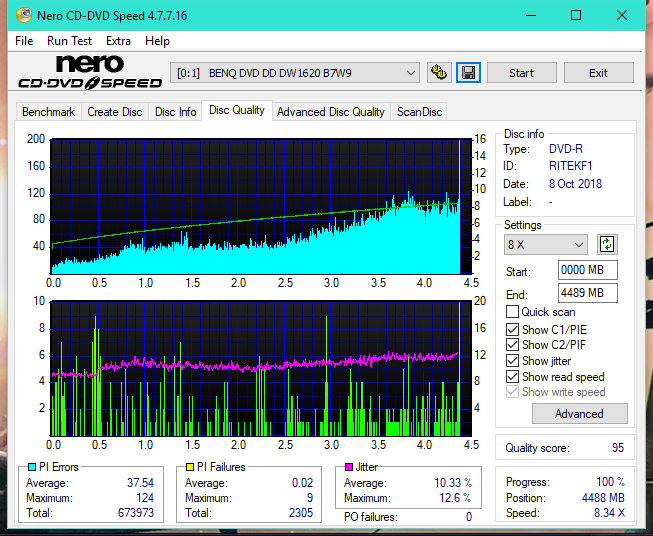Click Jitter average 10.33 % value
Image resolution: width=653 pixels, height=536 pixels.
pyautogui.click(x=453, y=483)
